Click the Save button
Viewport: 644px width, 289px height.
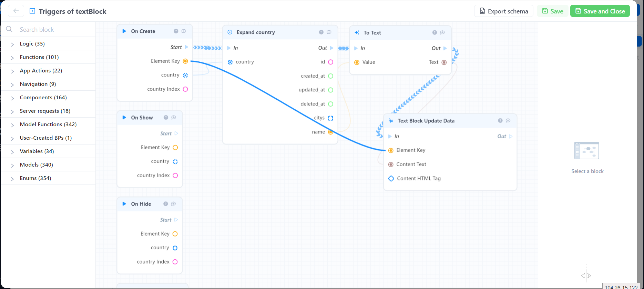[553, 11]
